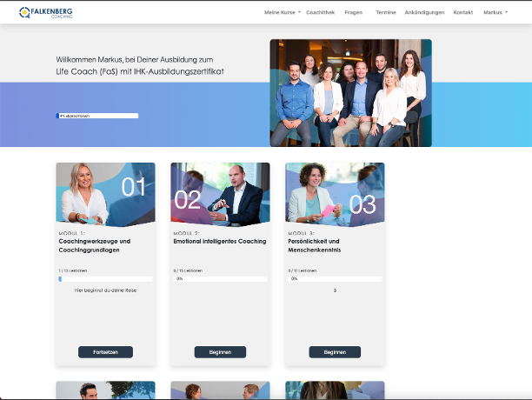Click the team group photo in banner
Viewport: 532px width, 400px height.
350,92
